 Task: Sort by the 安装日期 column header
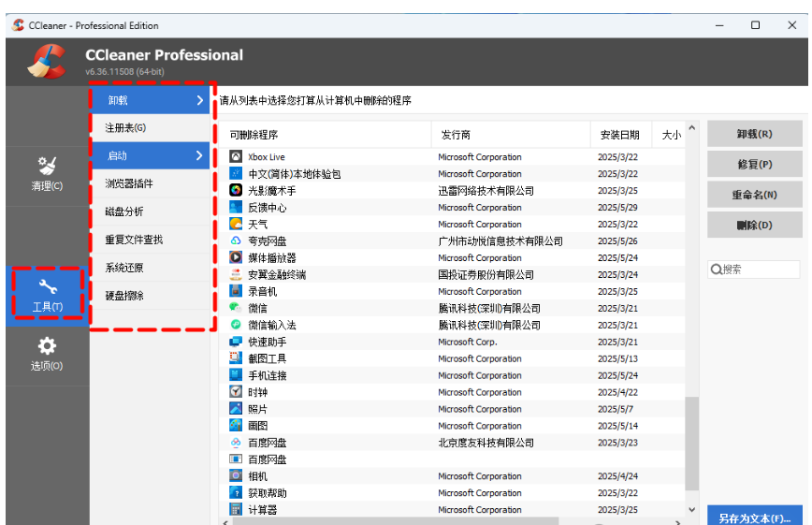(621, 135)
